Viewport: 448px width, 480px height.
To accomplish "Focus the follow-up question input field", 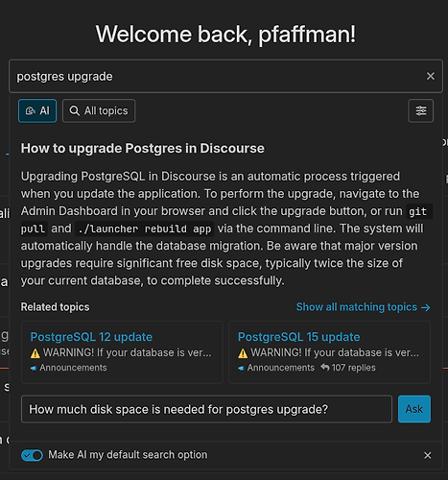I will pyautogui.click(x=206, y=409).
